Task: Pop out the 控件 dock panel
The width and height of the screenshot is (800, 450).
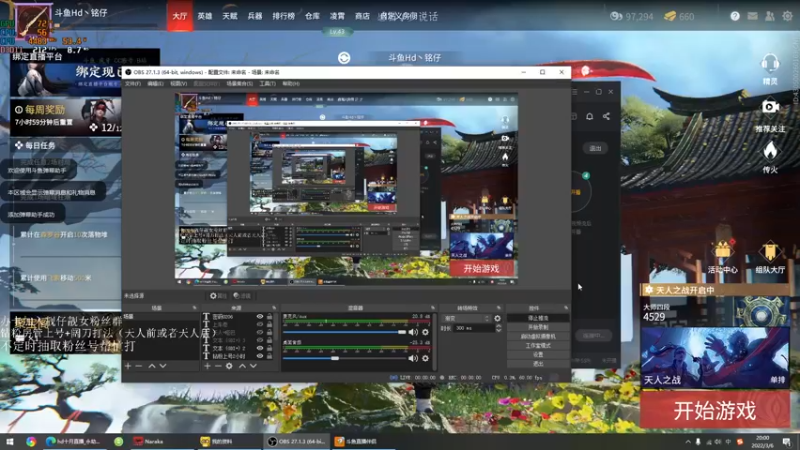Action: pyautogui.click(x=566, y=308)
